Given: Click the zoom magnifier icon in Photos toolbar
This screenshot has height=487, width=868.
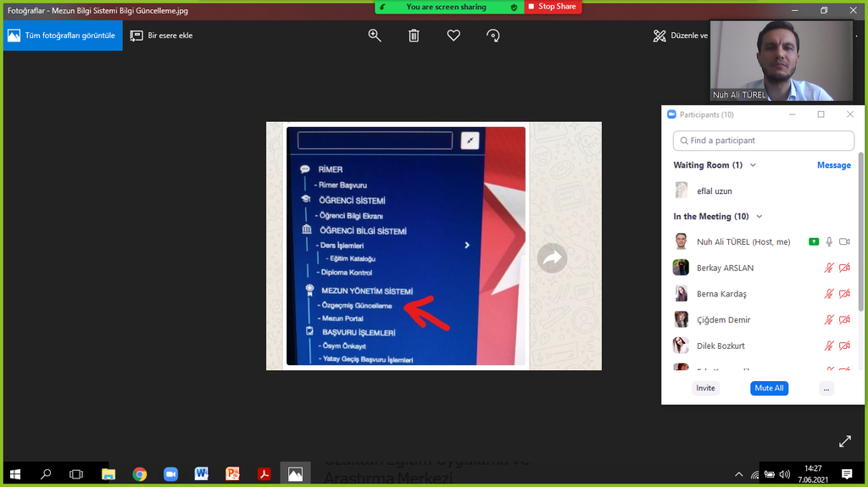Looking at the screenshot, I should [375, 36].
